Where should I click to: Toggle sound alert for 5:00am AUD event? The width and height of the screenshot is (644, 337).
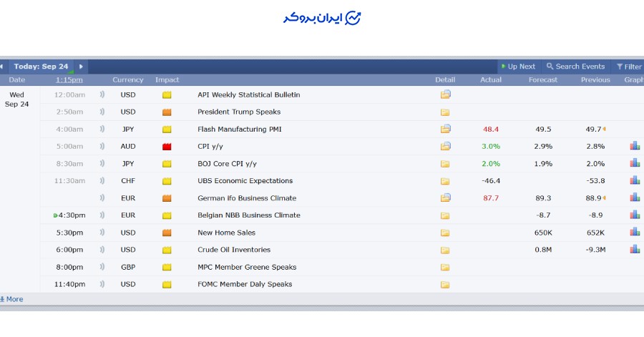102,146
